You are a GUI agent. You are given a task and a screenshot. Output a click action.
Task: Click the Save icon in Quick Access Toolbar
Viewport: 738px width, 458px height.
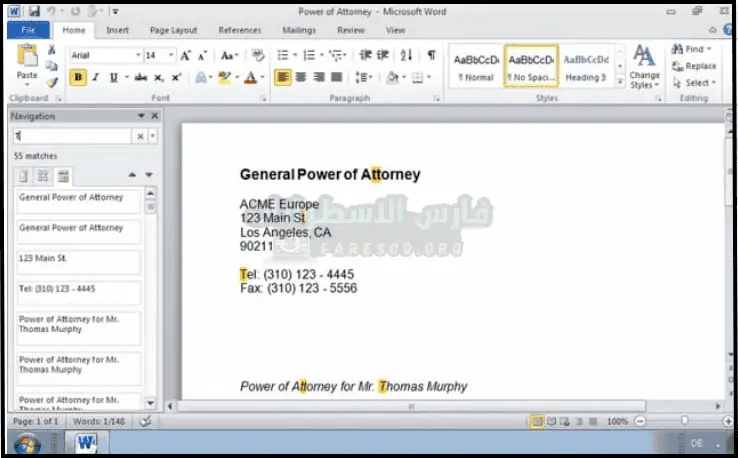tap(34, 11)
